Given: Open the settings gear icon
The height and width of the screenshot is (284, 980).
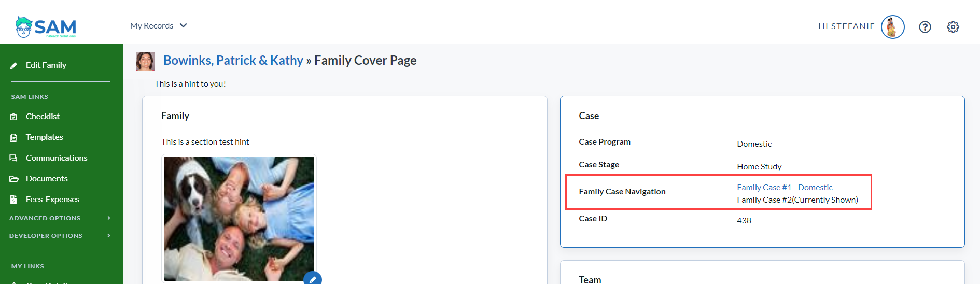Looking at the screenshot, I should click(x=953, y=27).
